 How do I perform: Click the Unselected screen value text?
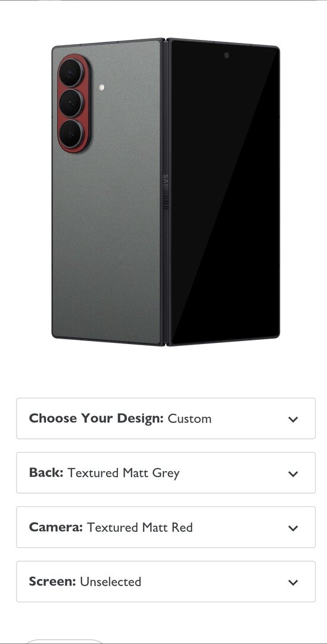(110, 581)
